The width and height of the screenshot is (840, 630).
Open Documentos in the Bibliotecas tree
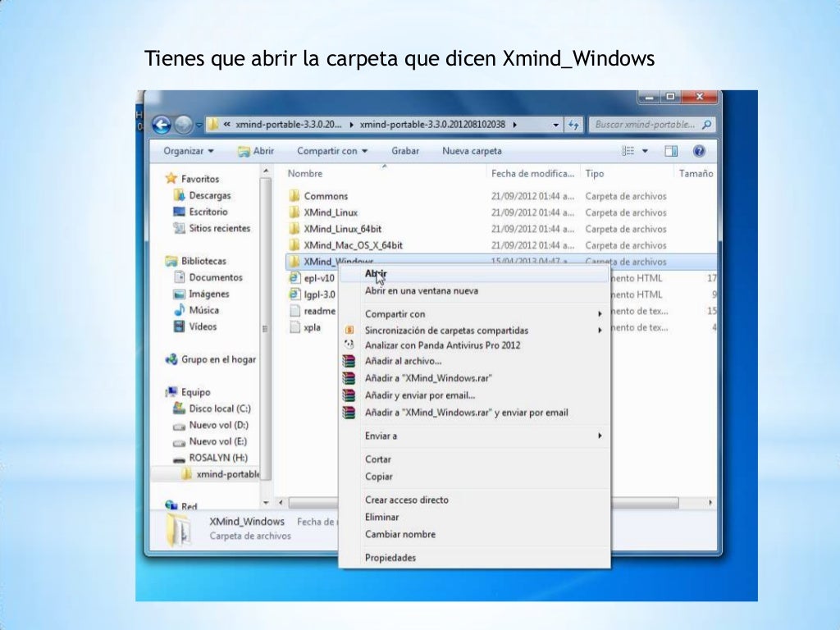pos(209,277)
